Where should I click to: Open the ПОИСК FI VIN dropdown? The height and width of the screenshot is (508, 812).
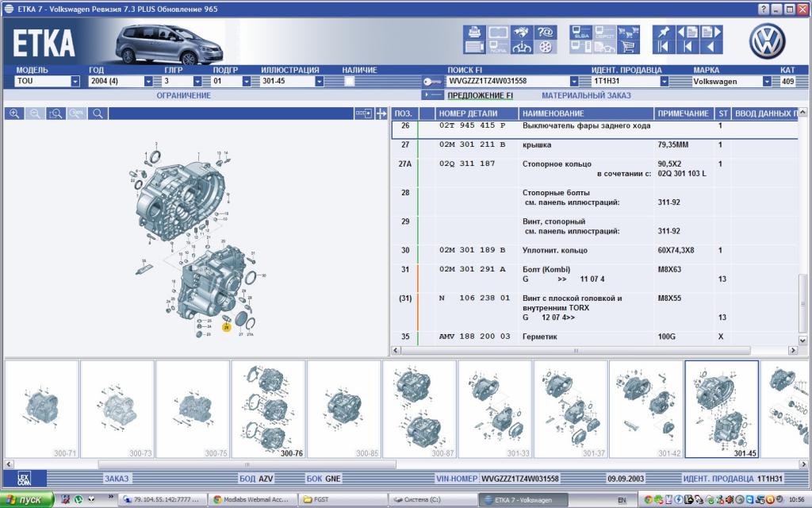pyautogui.click(x=574, y=82)
